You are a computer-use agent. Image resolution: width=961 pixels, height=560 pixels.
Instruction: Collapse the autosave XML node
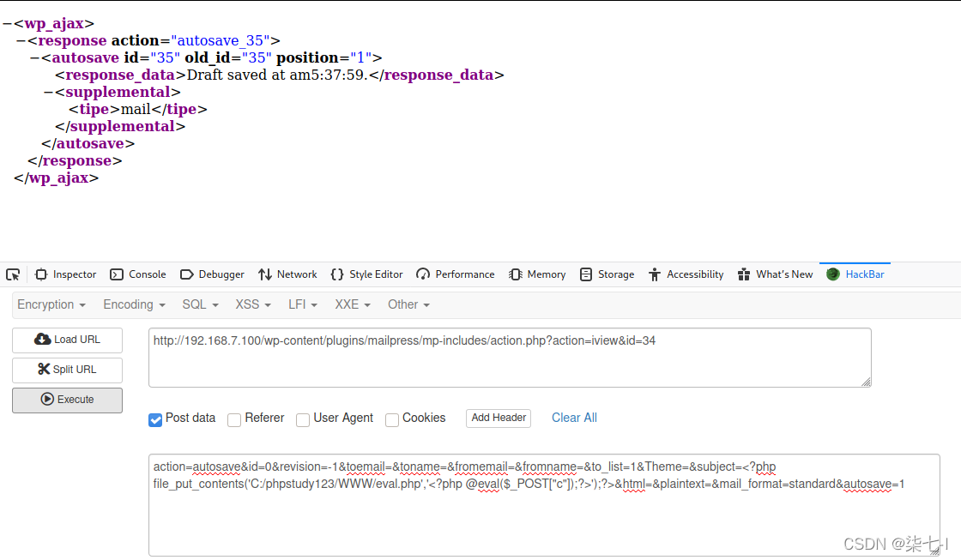pyautogui.click(x=34, y=58)
